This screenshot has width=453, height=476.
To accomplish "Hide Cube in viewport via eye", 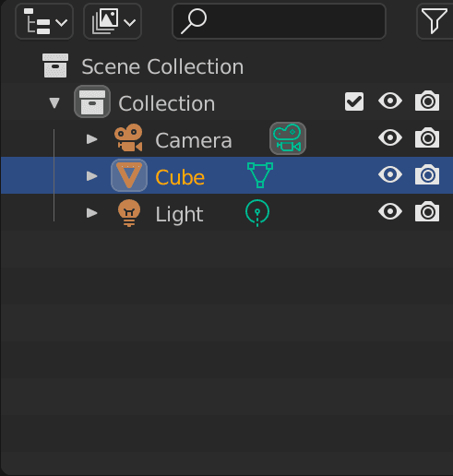I will pos(390,174).
